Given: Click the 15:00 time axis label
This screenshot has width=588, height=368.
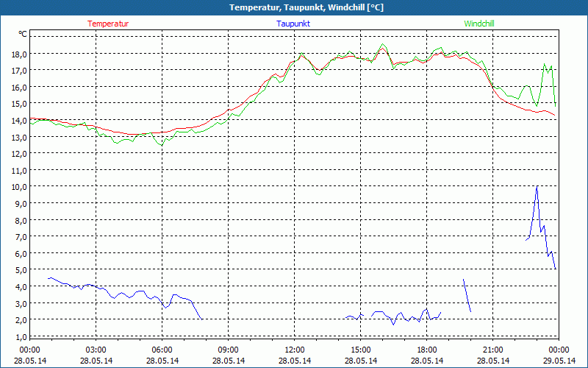Looking at the screenshot, I should [x=361, y=350].
